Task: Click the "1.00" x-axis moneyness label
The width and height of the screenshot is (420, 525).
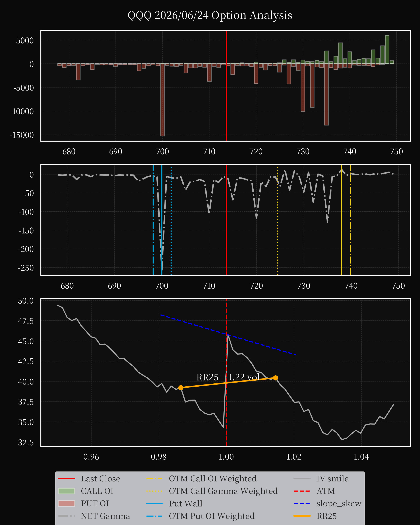Action: pos(226,457)
